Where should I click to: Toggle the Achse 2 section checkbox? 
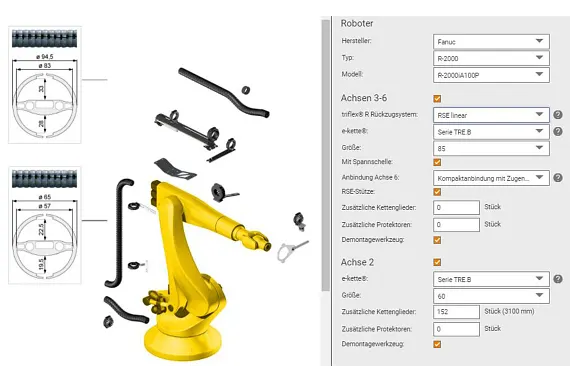437,262
